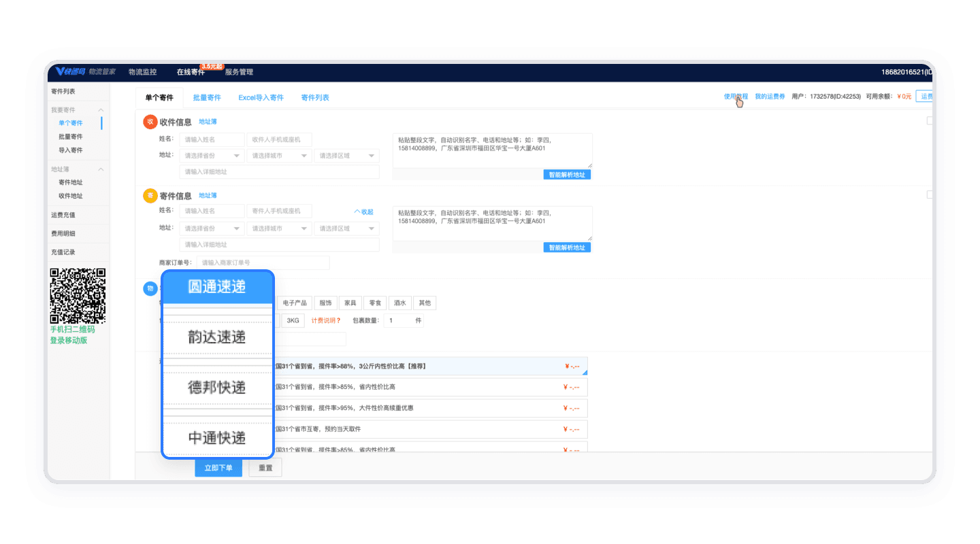Open 服务管理 in top navigation
Image resolution: width=980 pixels, height=544 pixels.
click(239, 72)
